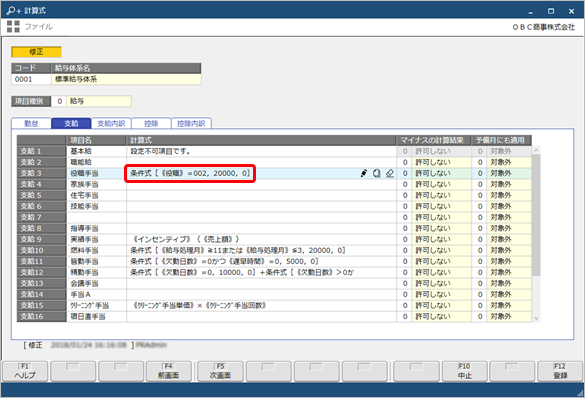Click 許可しない in the 職能給 row
585x398 pixels.
441,162
